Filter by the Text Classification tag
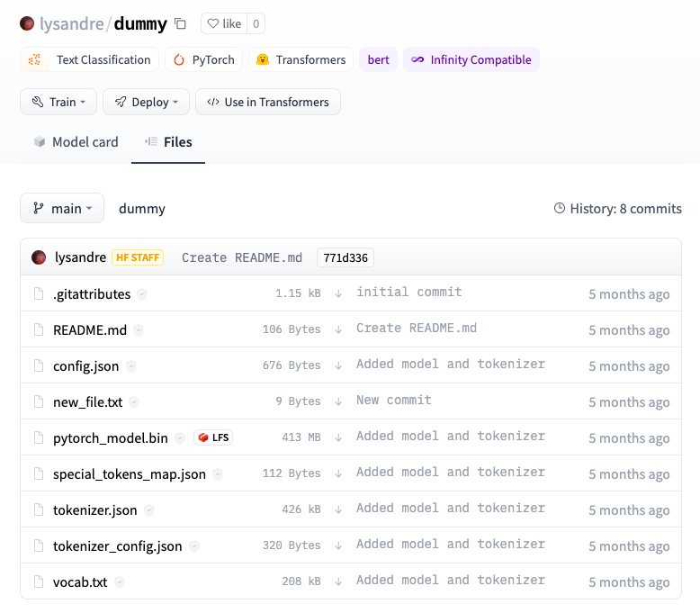Viewport: 700px width, 613px height. click(x=89, y=59)
